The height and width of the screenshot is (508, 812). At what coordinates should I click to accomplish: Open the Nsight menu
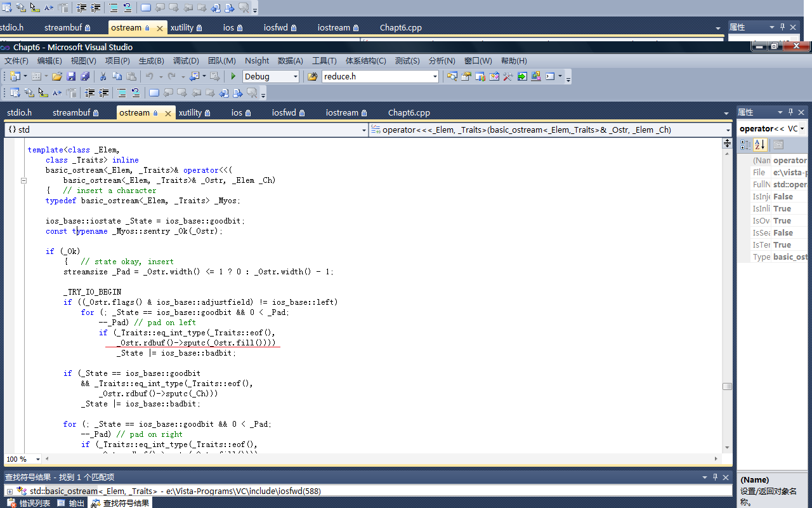pos(257,61)
